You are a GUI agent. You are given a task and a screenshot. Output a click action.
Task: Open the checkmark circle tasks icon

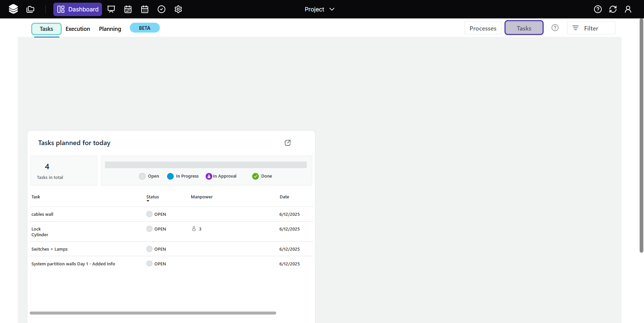tap(161, 9)
